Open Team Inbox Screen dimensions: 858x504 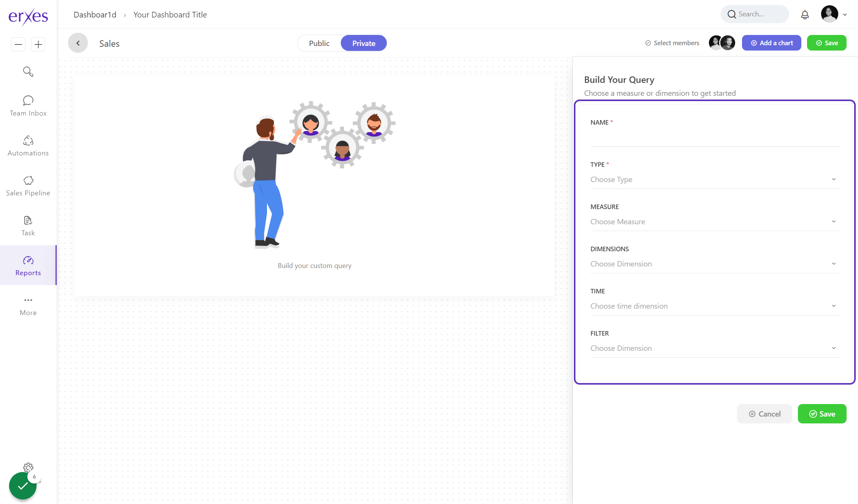[x=28, y=106]
